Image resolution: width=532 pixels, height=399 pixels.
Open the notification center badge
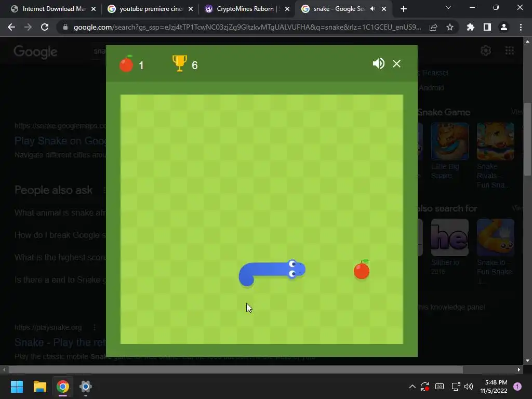tap(517, 387)
